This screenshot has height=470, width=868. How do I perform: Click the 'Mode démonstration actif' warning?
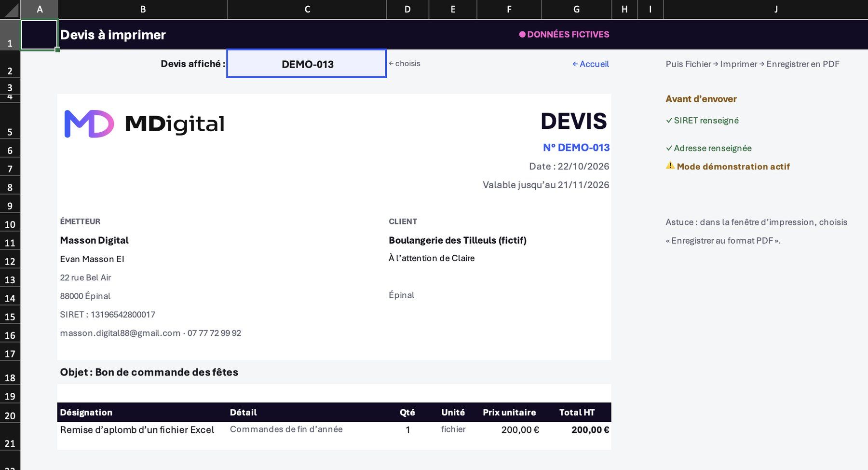click(x=728, y=166)
